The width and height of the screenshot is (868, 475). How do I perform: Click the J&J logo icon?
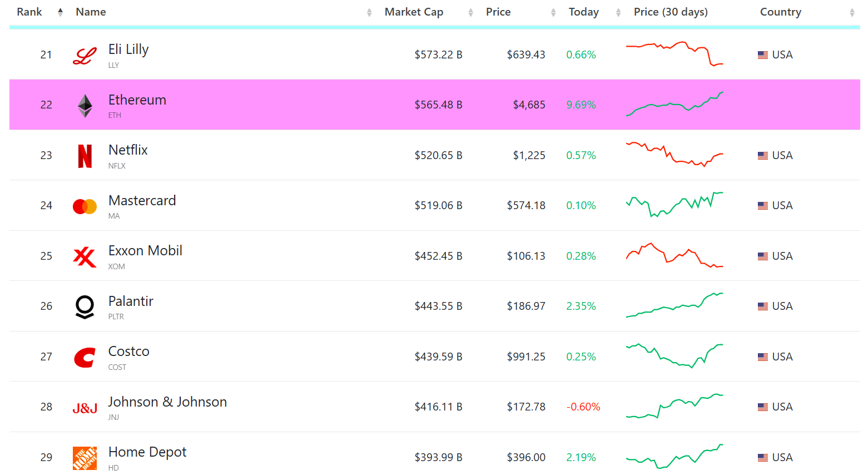tap(85, 408)
